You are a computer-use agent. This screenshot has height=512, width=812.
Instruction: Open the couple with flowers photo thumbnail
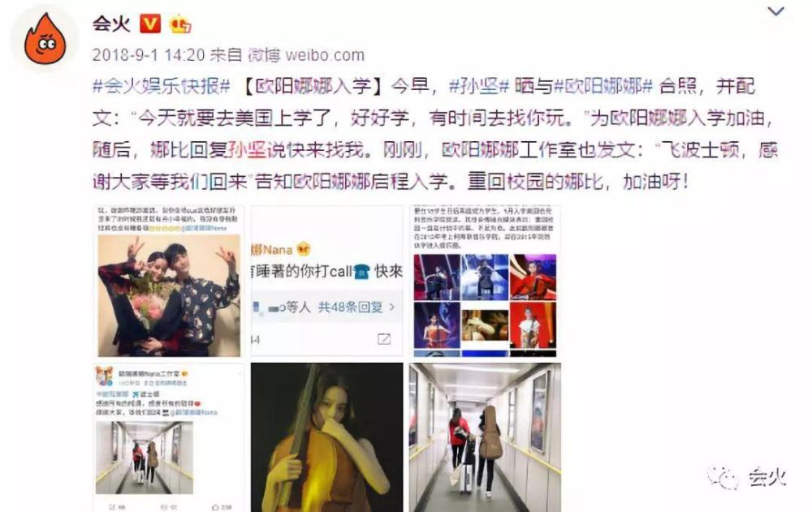coord(169,281)
